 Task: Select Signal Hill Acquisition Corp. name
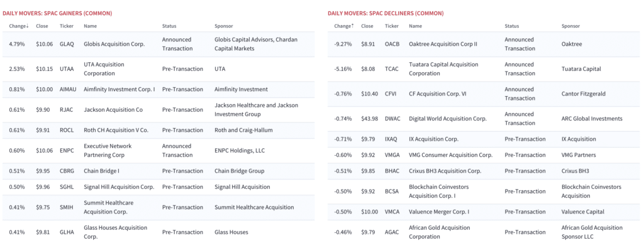coord(119,187)
